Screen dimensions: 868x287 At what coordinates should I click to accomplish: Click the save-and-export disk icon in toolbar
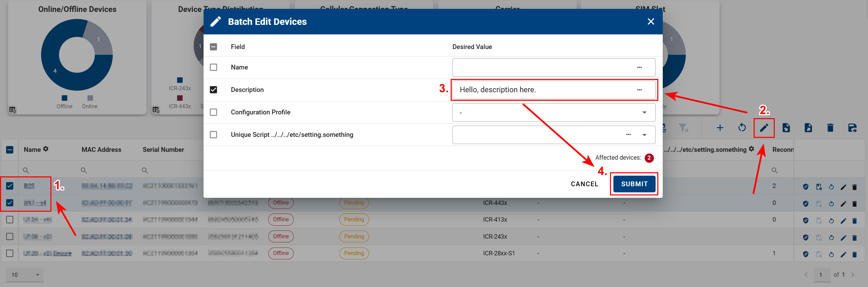[x=852, y=128]
